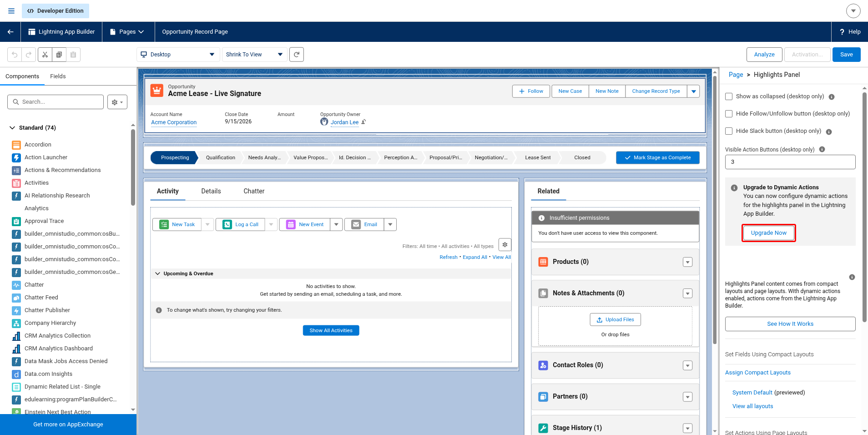This screenshot has width=868, height=435.
Task: Click the redo icon
Action: point(28,55)
